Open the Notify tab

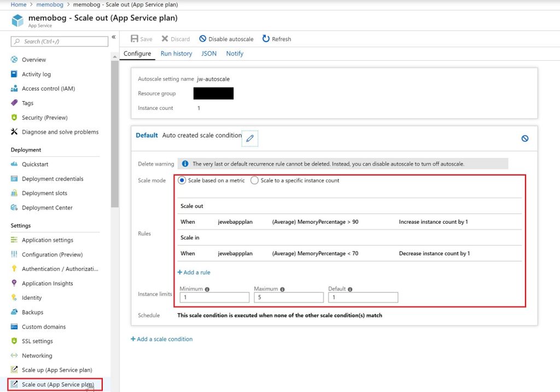235,54
